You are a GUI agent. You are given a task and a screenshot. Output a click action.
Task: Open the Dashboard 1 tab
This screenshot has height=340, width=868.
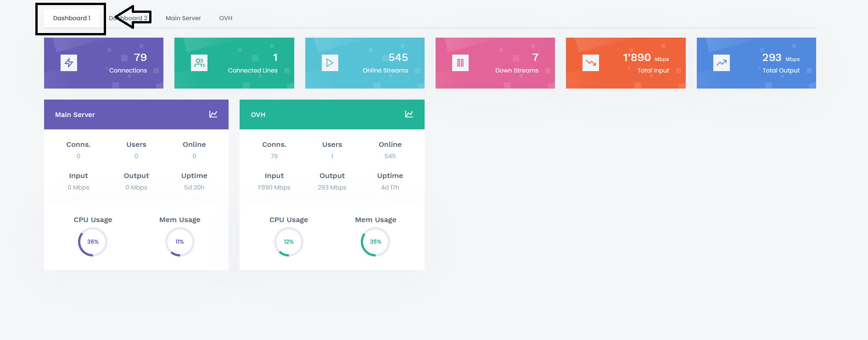tap(72, 18)
